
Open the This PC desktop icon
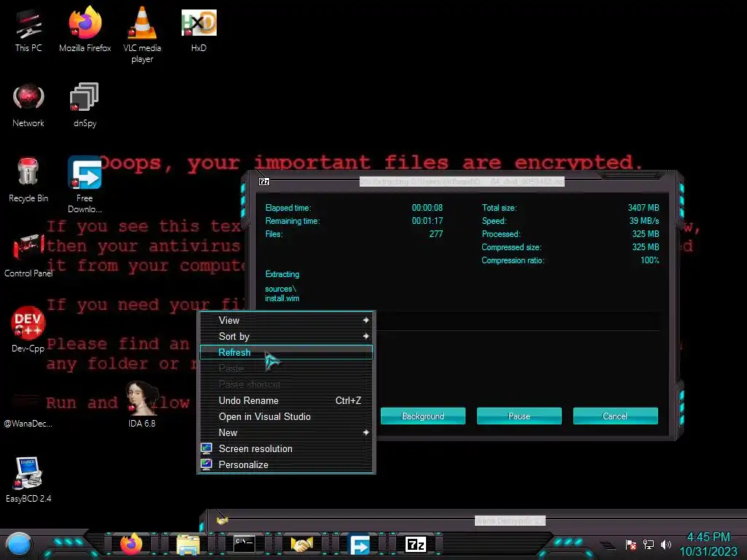(28, 31)
